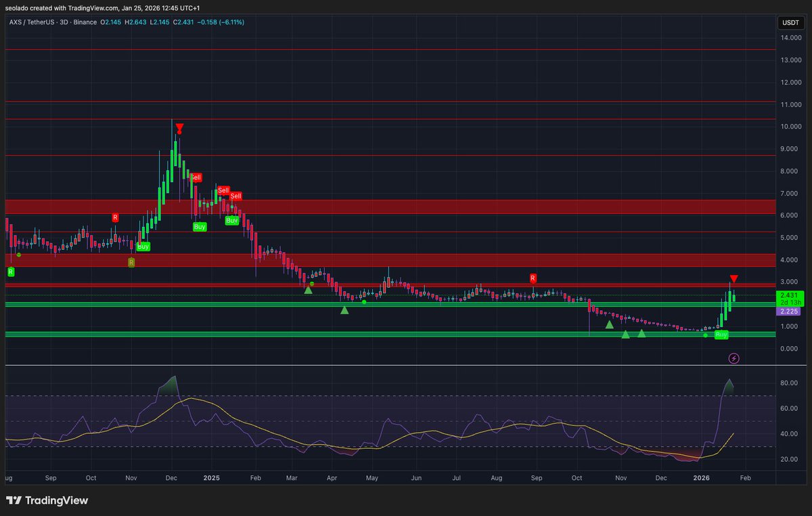Click the purple lightning bolt event icon

coord(734,358)
